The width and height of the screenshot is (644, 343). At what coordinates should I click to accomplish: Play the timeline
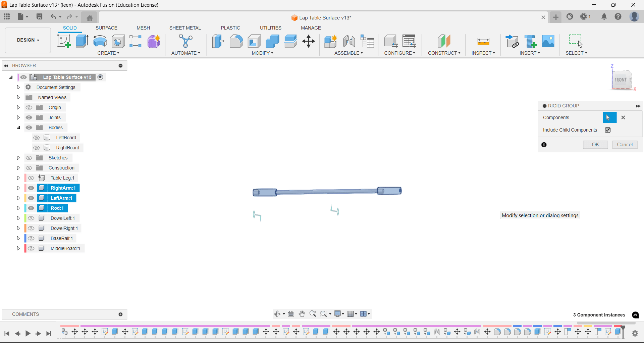tap(28, 334)
